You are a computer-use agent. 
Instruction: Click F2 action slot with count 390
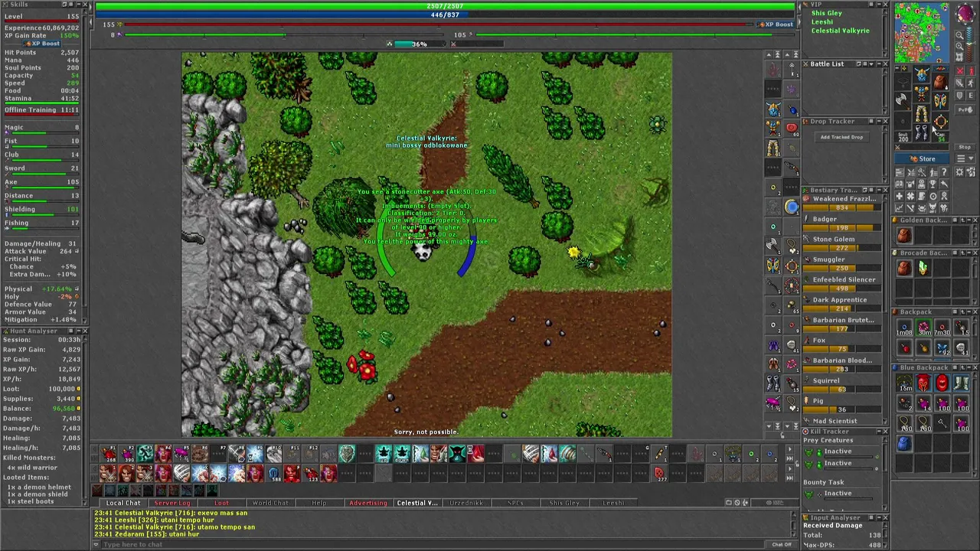126,455
